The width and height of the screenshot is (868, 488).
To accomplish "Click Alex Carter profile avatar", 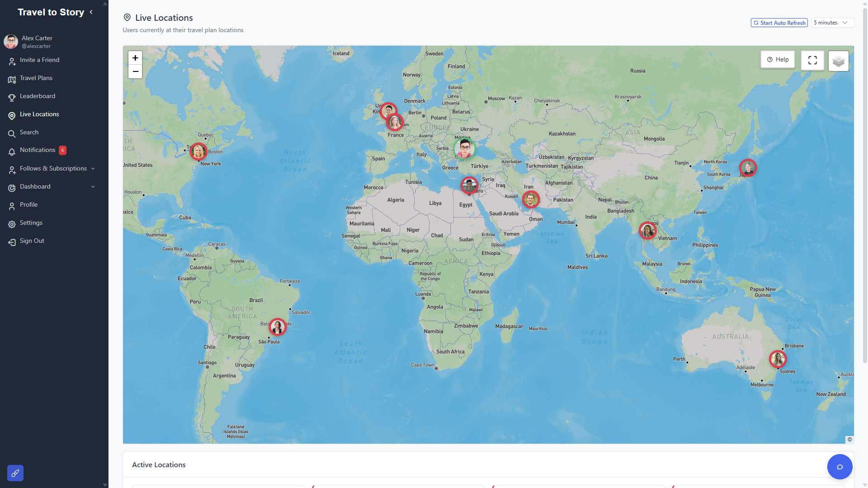I will (x=11, y=42).
